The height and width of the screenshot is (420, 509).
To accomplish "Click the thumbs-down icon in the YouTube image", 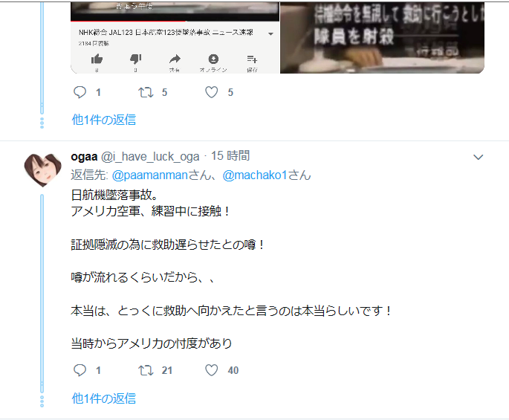I will [136, 59].
